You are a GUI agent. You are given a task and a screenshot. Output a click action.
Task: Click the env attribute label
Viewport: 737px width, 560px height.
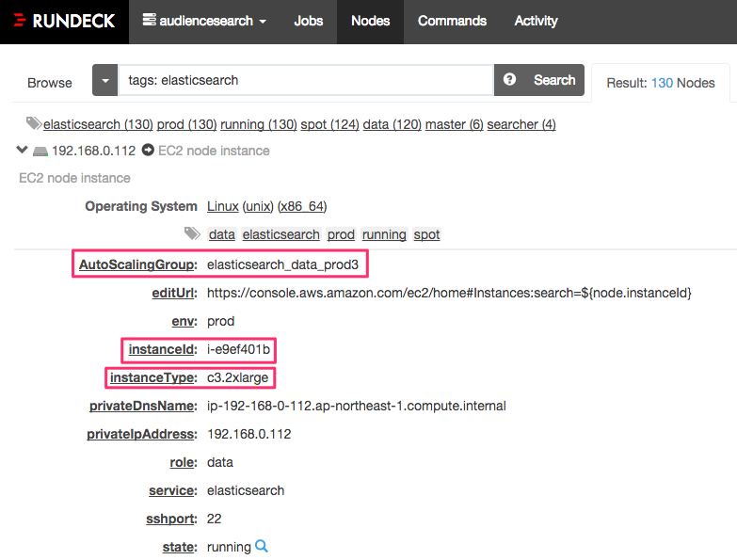[x=184, y=321]
